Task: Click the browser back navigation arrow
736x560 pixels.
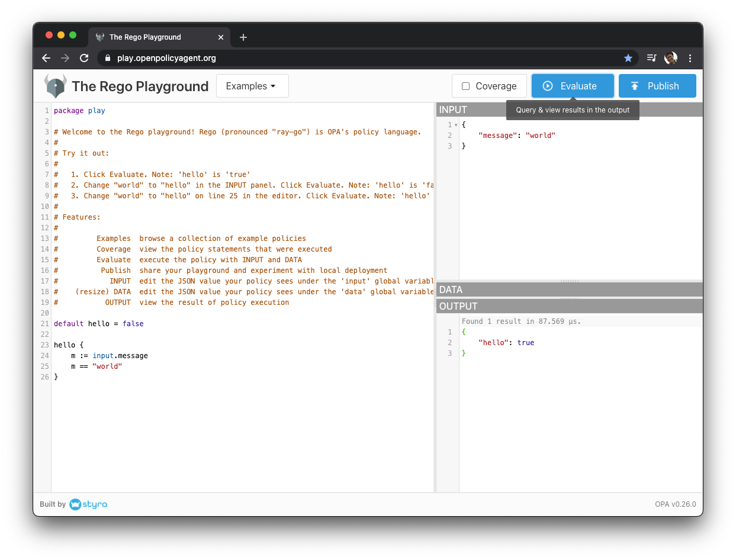Action: [x=46, y=58]
